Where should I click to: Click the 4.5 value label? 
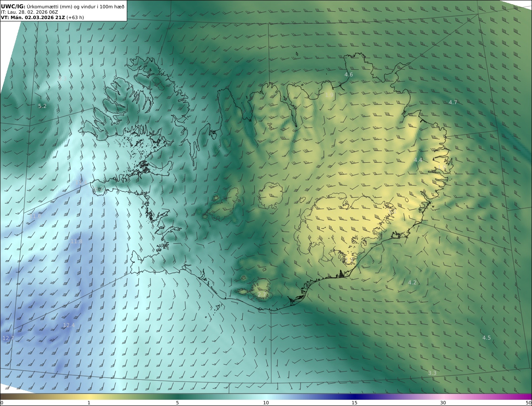487,338
